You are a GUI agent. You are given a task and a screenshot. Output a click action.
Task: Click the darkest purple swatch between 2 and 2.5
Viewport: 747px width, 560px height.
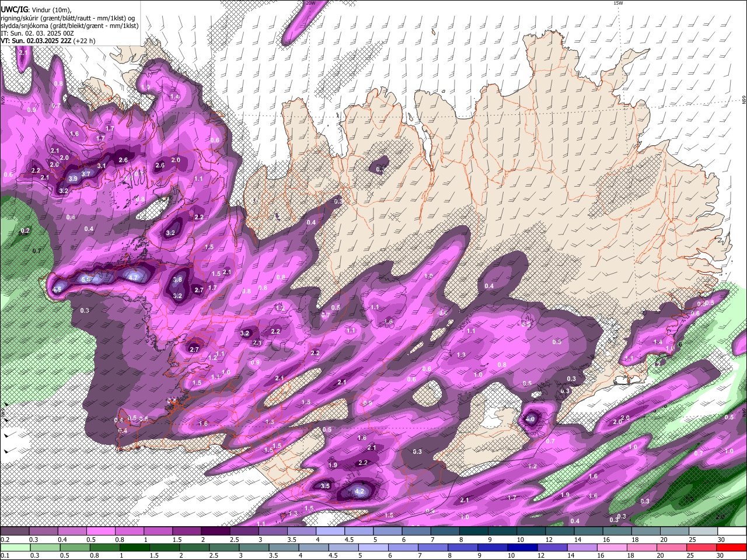[x=215, y=531]
